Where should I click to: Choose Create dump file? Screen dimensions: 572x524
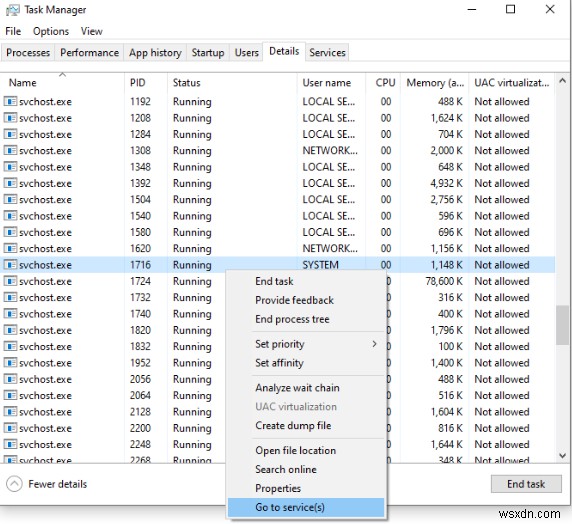pos(306,426)
